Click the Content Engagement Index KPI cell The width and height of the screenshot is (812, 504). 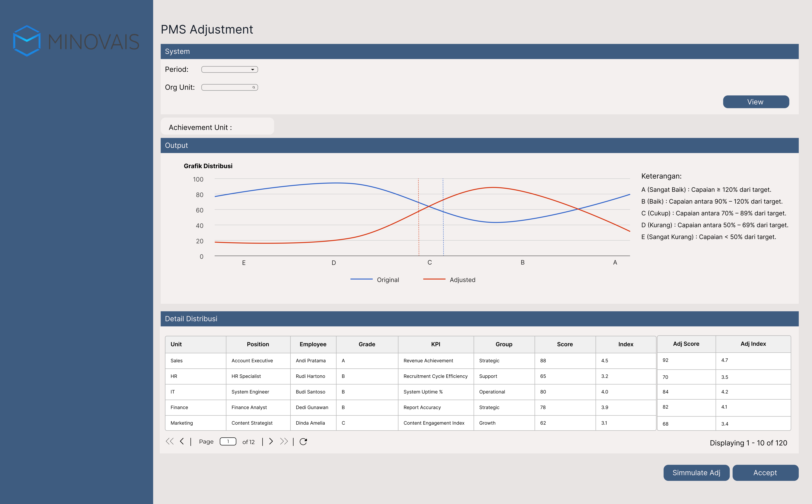(436, 423)
